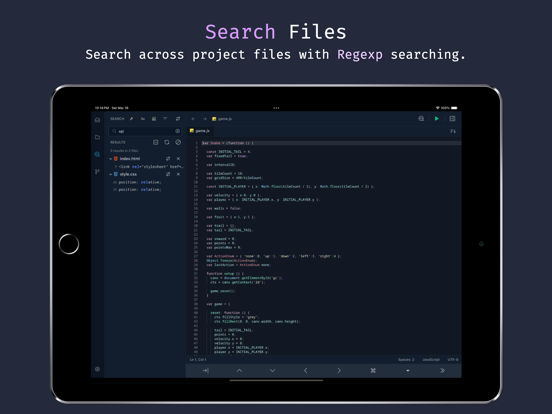Run the project with the green play button
Viewport: 552px width, 414px height.
coord(437,119)
